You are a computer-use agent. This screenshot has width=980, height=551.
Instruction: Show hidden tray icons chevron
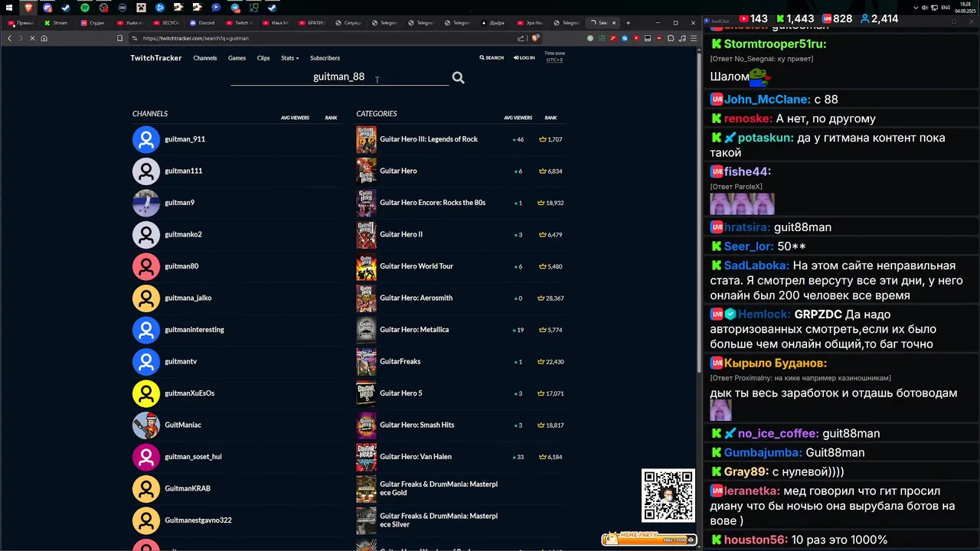coord(916,8)
